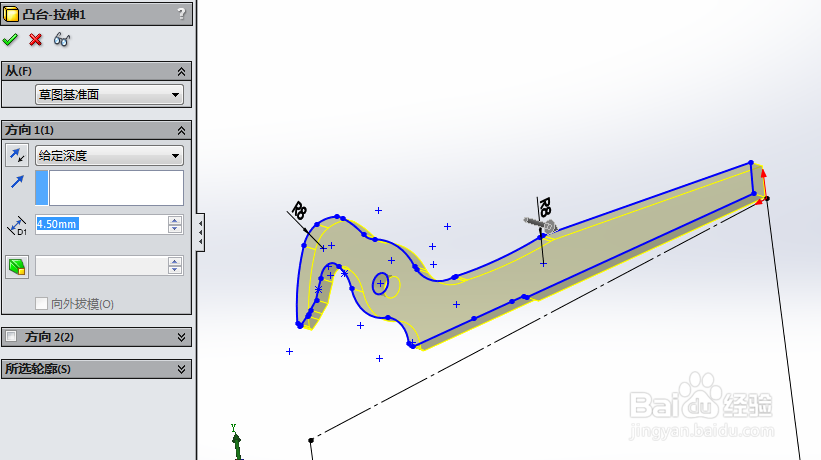Image resolution: width=821 pixels, height=460 pixels.
Task: Select the blue circle hole sketch
Action: 381,284
